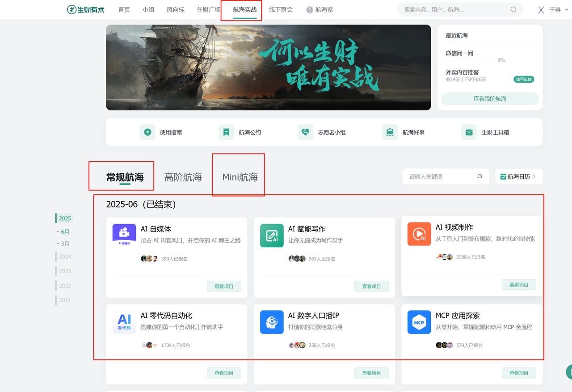Open the 生财工具箱 briefcase icon
Viewport: 572px width, 392px height.
pyautogui.click(x=469, y=132)
